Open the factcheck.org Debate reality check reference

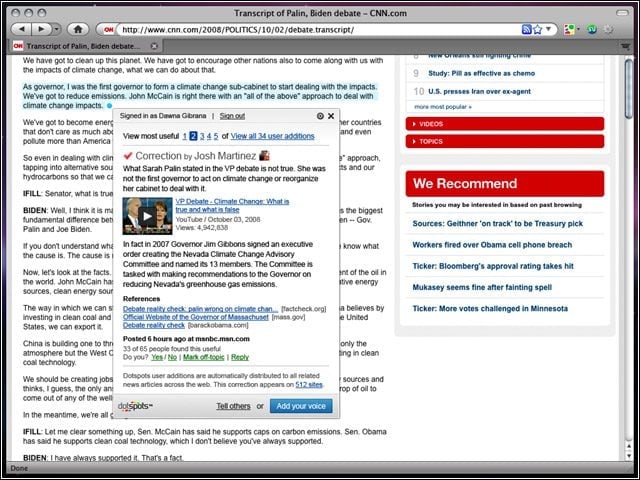200,309
